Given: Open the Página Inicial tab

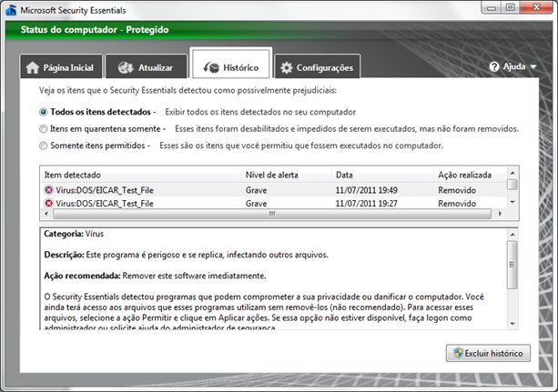Looking at the screenshot, I should 61,66.
